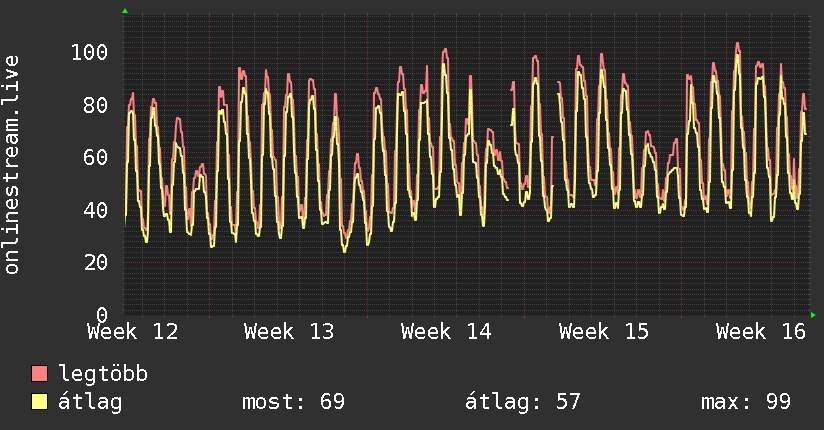Click the onlinestream.live vertical axis title
The width and height of the screenshot is (824, 430).
[x=11, y=165]
